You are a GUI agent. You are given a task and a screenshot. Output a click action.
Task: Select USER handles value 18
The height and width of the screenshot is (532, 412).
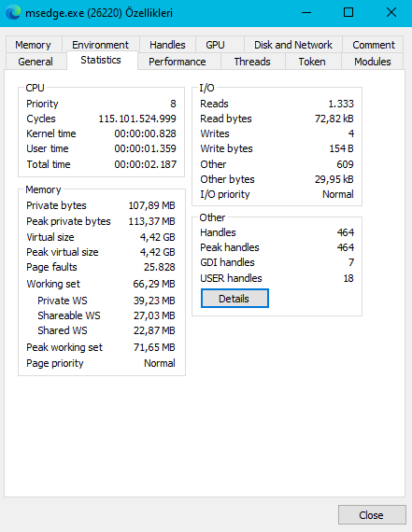click(348, 278)
